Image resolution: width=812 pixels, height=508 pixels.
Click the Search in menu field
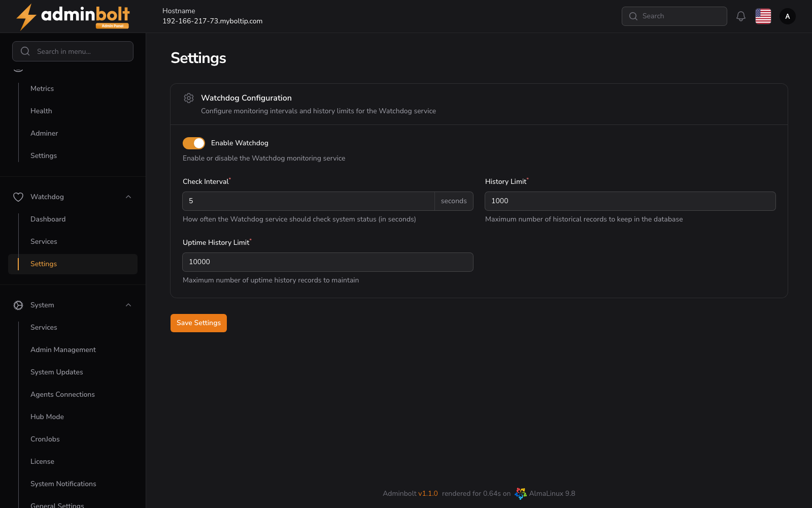click(73, 51)
